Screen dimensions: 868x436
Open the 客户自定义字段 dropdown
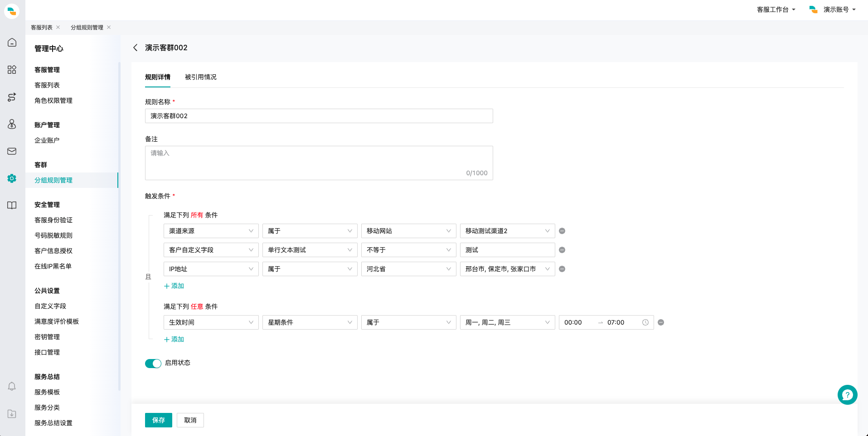[211, 250]
